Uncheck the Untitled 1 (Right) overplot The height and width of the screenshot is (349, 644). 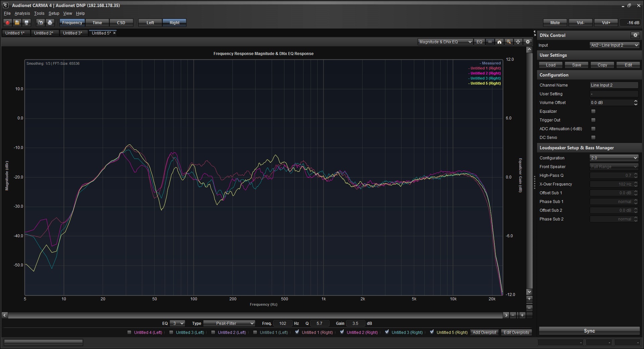pos(297,332)
